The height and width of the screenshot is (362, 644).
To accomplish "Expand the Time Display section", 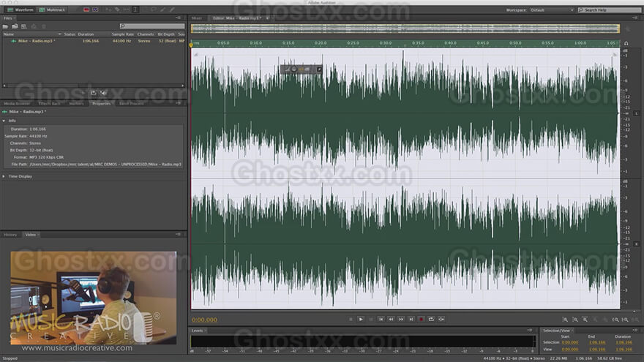I will click(x=4, y=176).
